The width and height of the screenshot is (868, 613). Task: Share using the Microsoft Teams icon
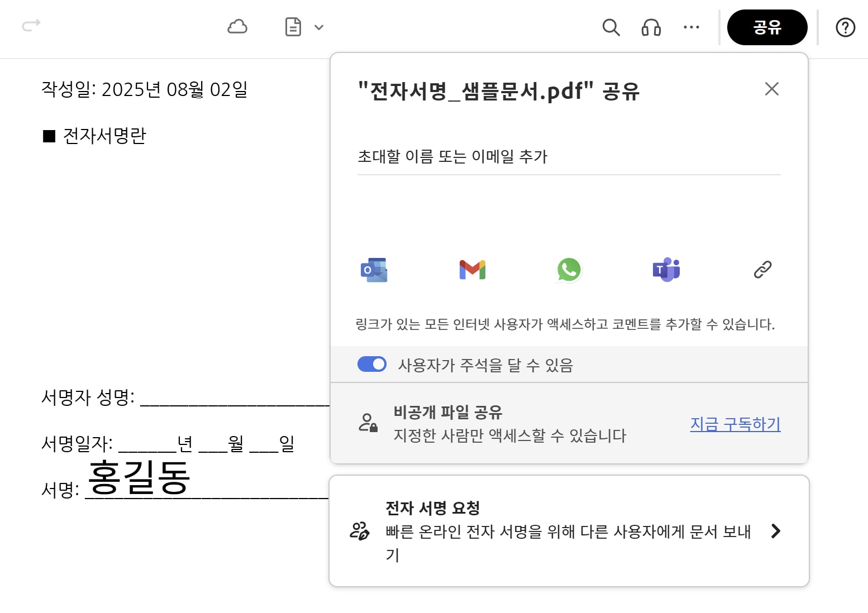666,270
